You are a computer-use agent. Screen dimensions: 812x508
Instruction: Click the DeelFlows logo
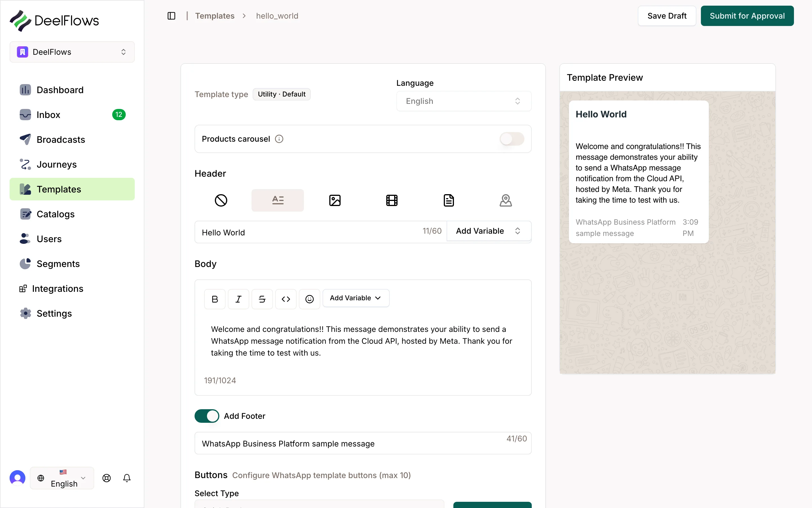(x=54, y=21)
